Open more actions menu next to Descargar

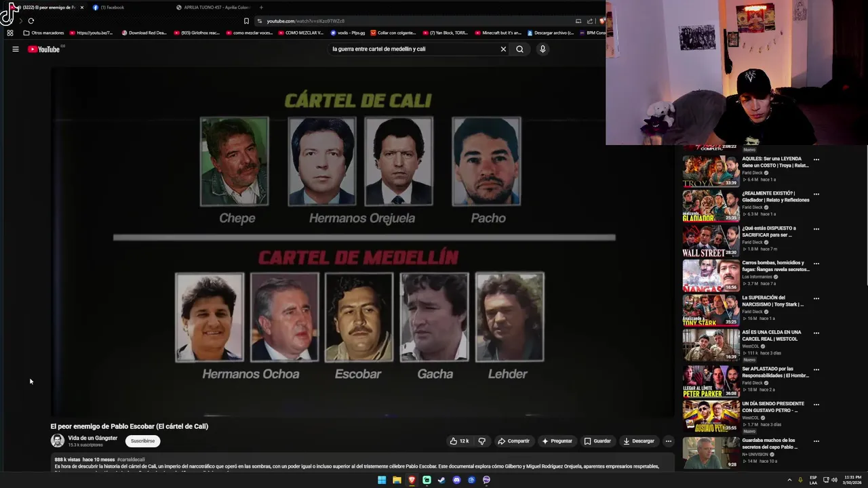click(x=668, y=441)
